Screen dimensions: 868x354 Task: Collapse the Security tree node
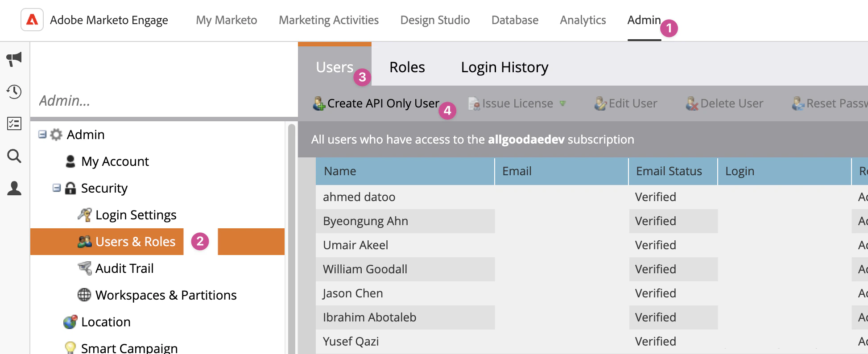57,188
